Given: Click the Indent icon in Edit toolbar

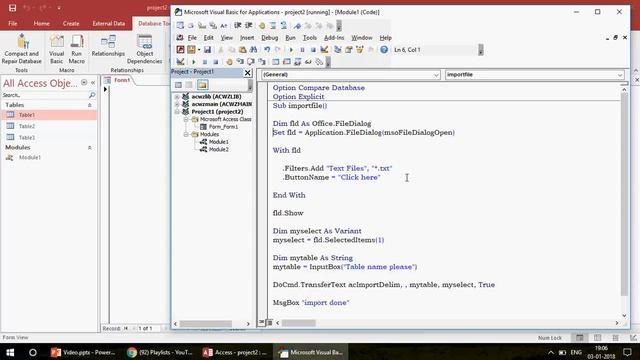Looking at the screenshot, I should click(238, 25).
